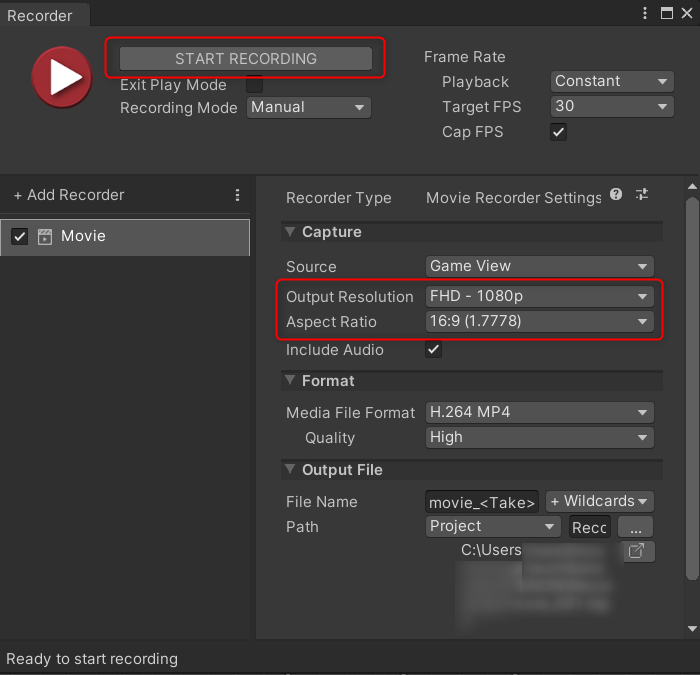The image size is (700, 675).
Task: Close the Recorder window
Action: click(687, 13)
